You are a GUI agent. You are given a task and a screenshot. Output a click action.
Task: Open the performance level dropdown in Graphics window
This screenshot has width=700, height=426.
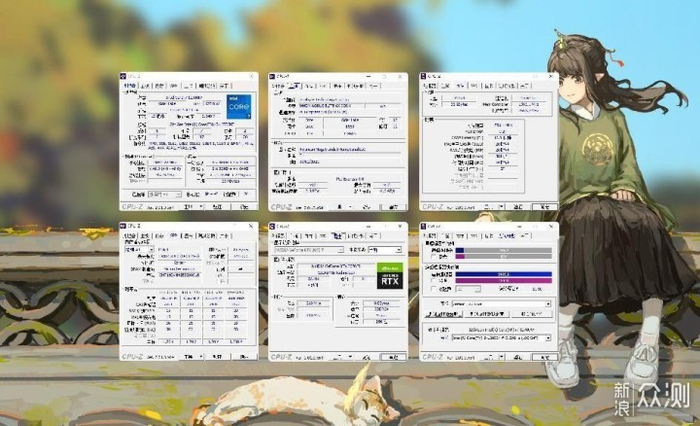pos(385,250)
